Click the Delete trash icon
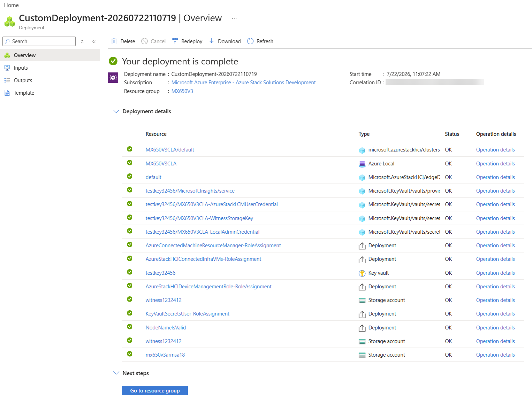This screenshot has height=405, width=532. pos(114,41)
